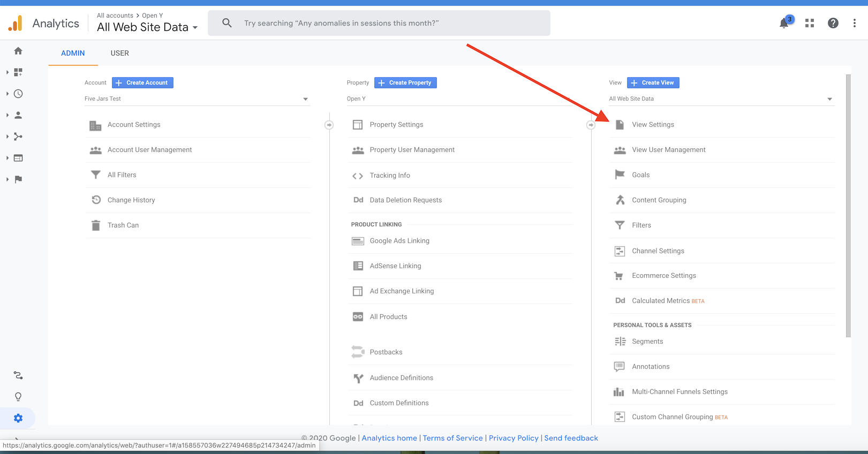Click the search magnifier icon
Screen dimensions: 868x454
[227, 23]
